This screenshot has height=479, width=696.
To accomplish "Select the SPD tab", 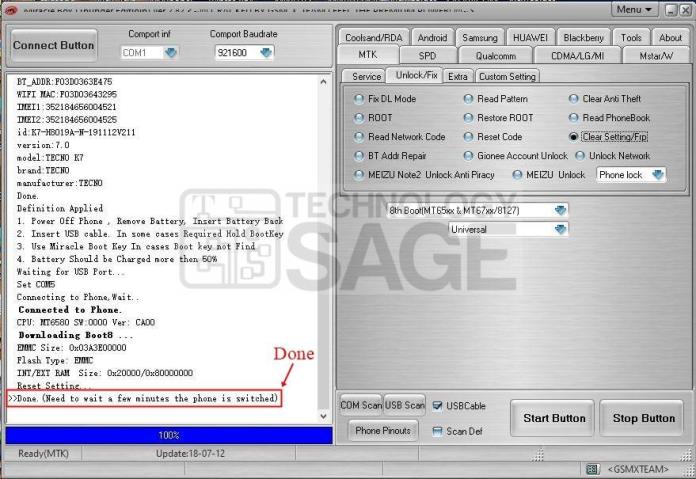I will pos(427,56).
